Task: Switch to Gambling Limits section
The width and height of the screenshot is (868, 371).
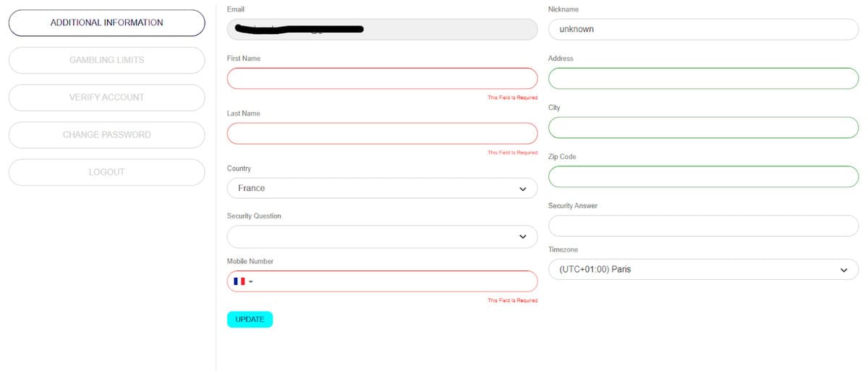Action: point(107,60)
